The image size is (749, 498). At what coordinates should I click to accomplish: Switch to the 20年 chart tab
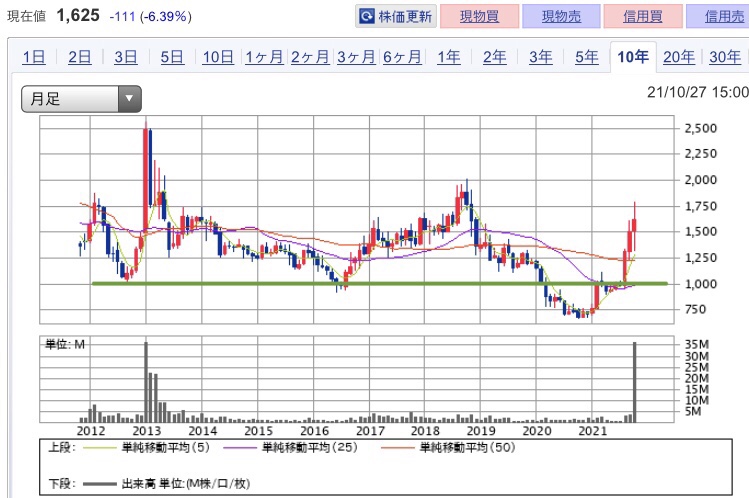pos(679,57)
